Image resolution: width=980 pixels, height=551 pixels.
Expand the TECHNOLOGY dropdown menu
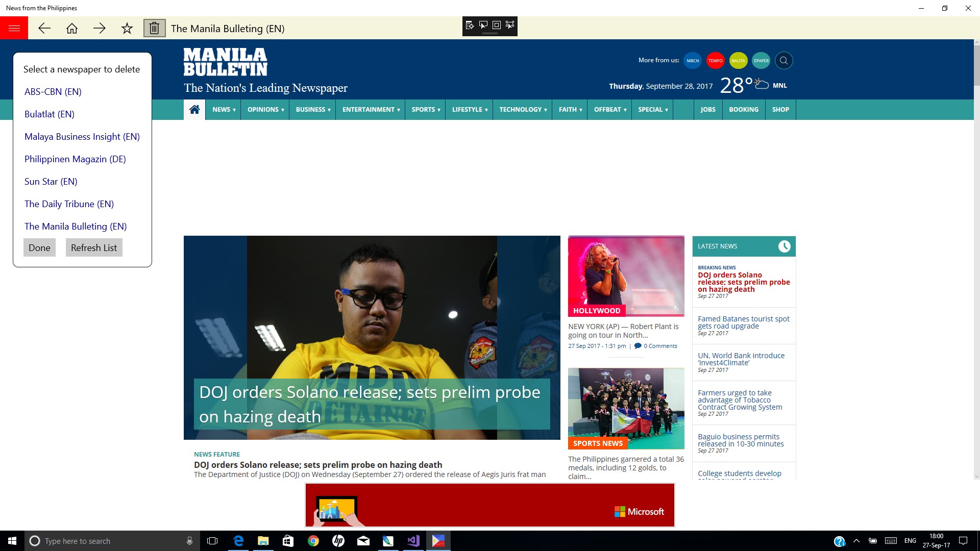pyautogui.click(x=523, y=109)
